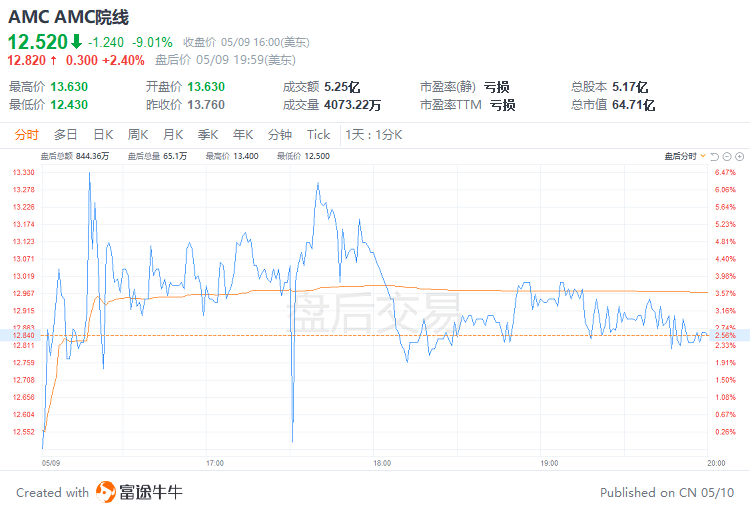Image resolution: width=750 pixels, height=513 pixels.
Task: Click the 盘后总量 65.1万 label
Action: tap(157, 156)
